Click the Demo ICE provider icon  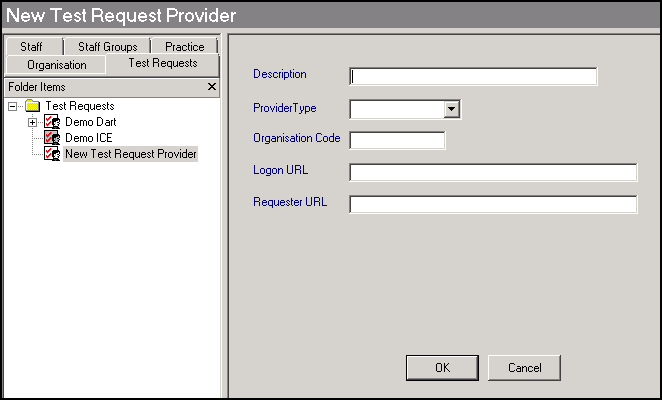point(52,138)
